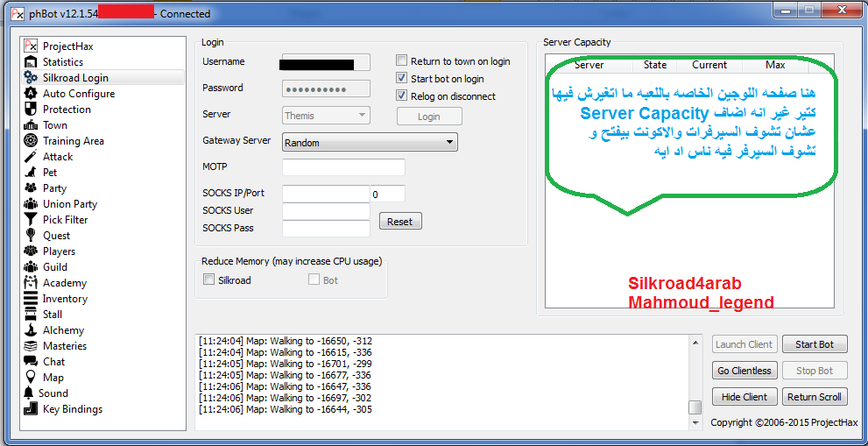Uncheck Start bot on login
This screenshot has height=446, width=868.
tap(402, 78)
